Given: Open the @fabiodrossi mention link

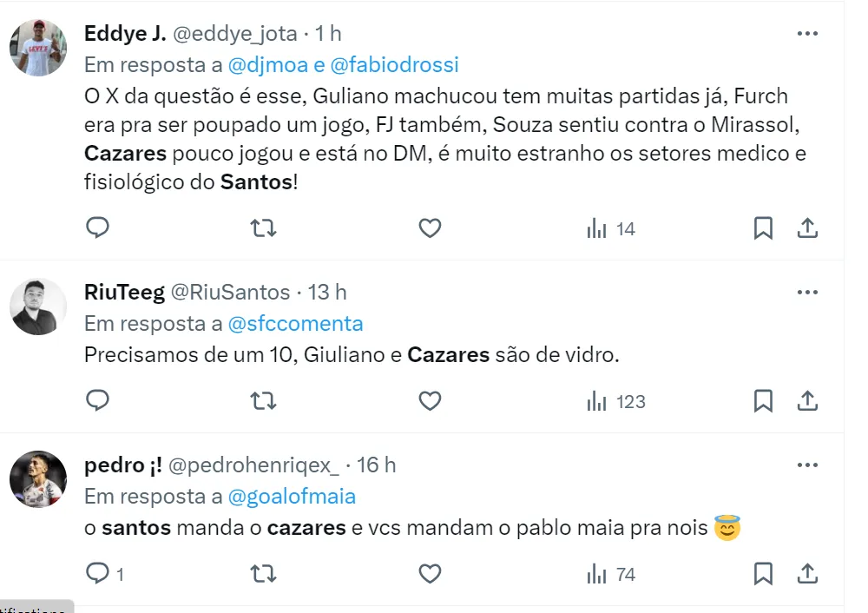Looking at the screenshot, I should tap(394, 65).
